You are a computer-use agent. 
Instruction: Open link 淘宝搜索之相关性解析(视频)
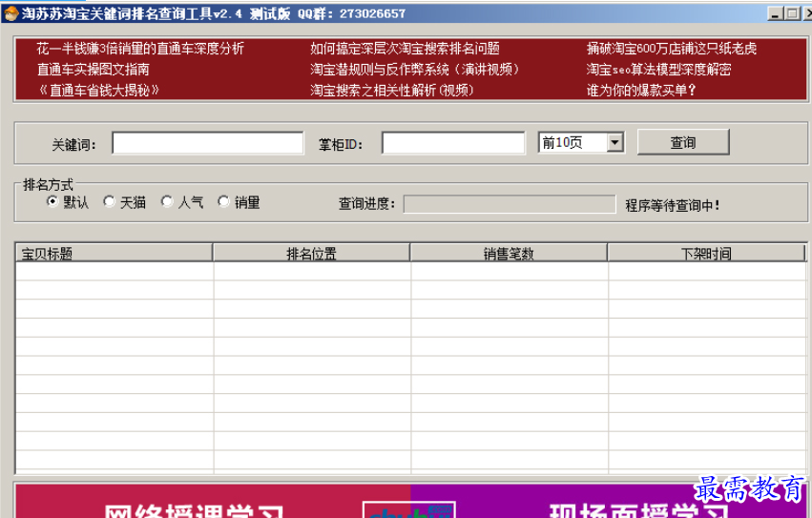pyautogui.click(x=392, y=90)
